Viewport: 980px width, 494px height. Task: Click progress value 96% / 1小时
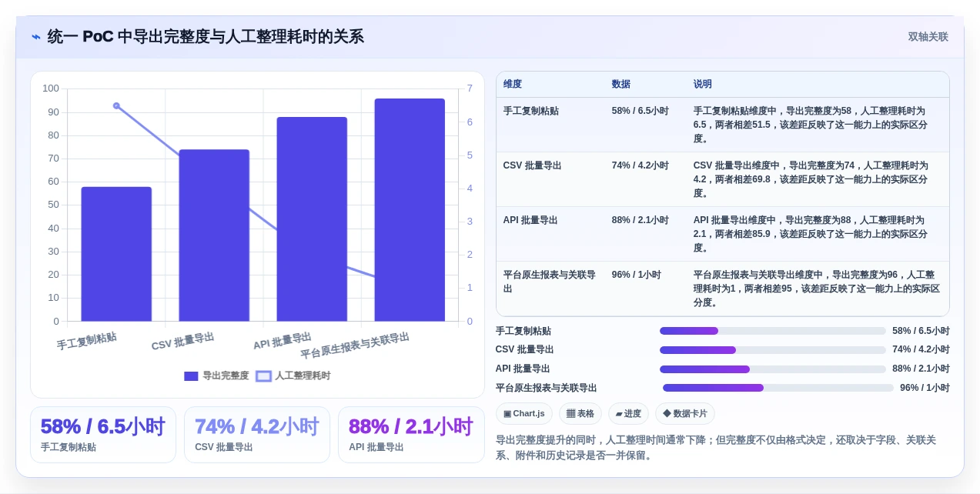pos(925,388)
